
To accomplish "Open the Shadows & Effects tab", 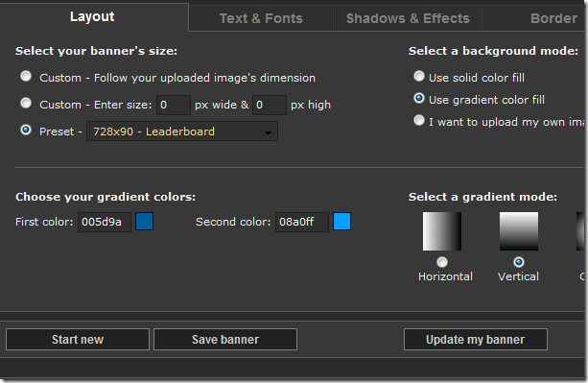I will pos(408,18).
